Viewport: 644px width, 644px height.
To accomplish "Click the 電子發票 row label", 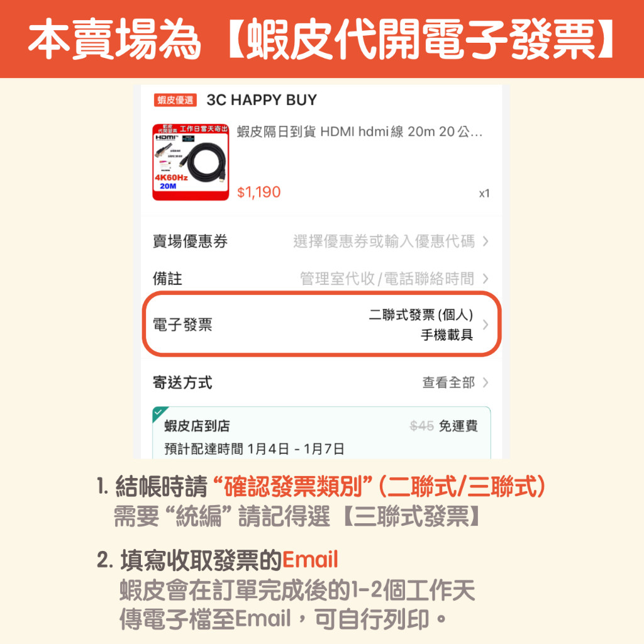I will [182, 325].
